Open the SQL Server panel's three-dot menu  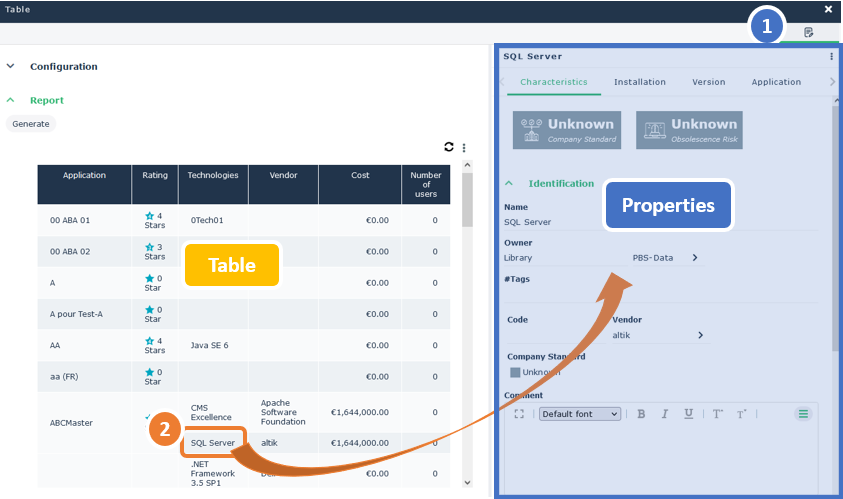point(831,57)
